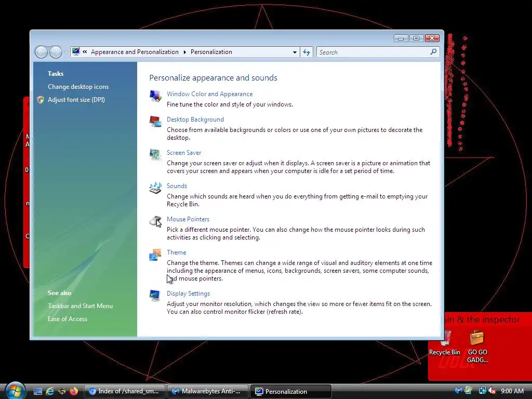Launch Internet Explorer from quick launch
532x399 pixels.
[50, 392]
